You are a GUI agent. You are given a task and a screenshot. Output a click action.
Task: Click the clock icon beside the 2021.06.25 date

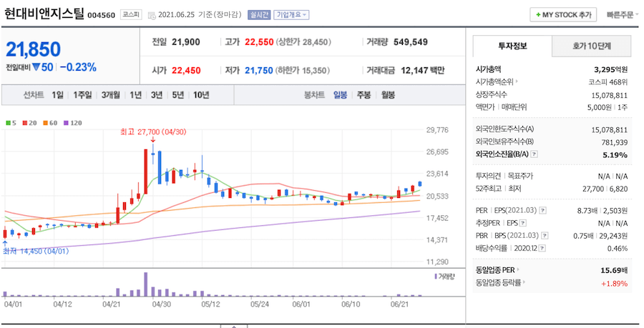click(x=152, y=16)
